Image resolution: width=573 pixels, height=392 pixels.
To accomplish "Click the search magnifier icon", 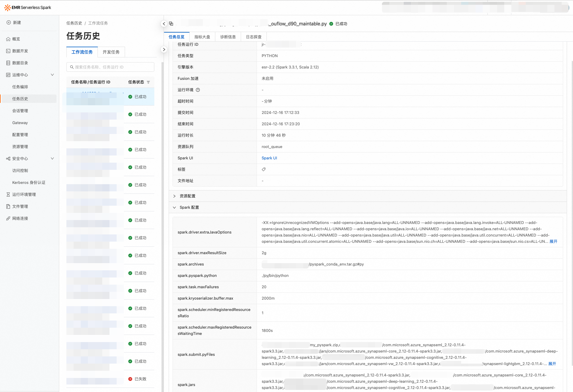I will click(x=72, y=67).
